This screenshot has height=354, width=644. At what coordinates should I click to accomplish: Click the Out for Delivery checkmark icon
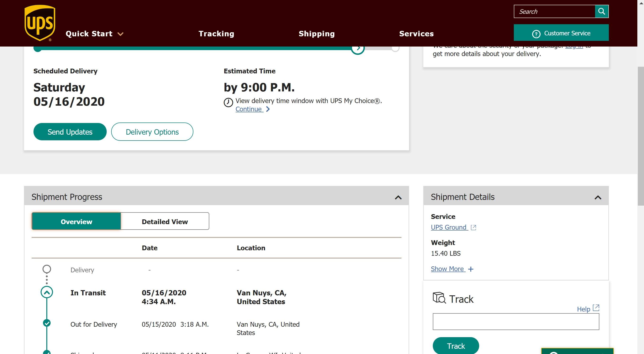(47, 323)
